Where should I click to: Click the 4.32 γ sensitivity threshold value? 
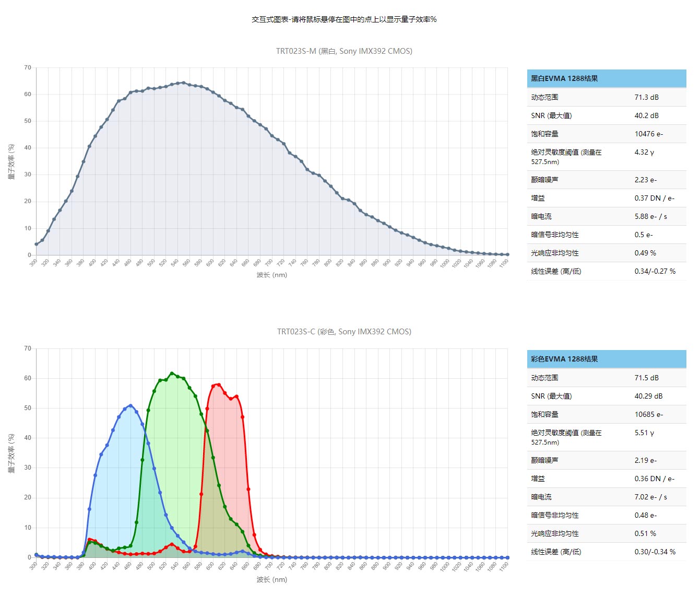coord(644,152)
